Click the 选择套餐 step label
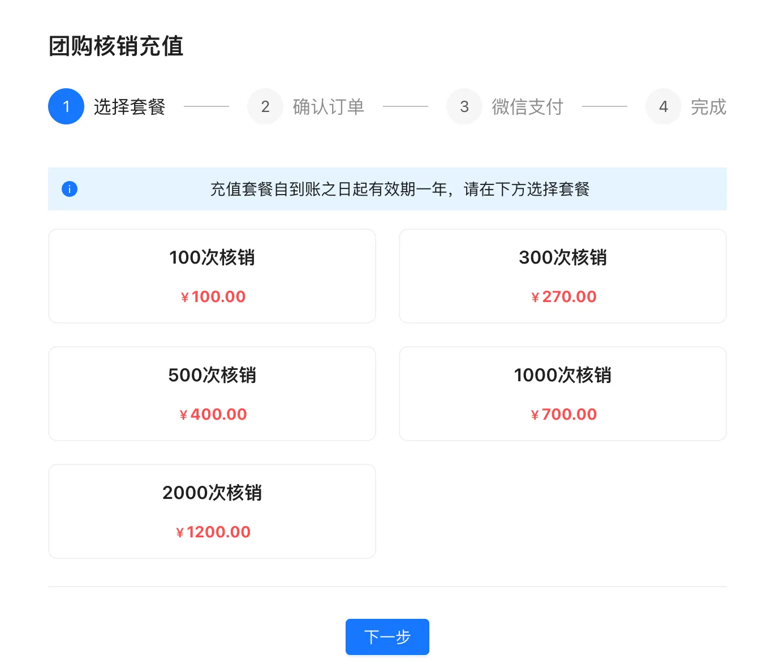This screenshot has width=784, height=672. click(x=130, y=106)
